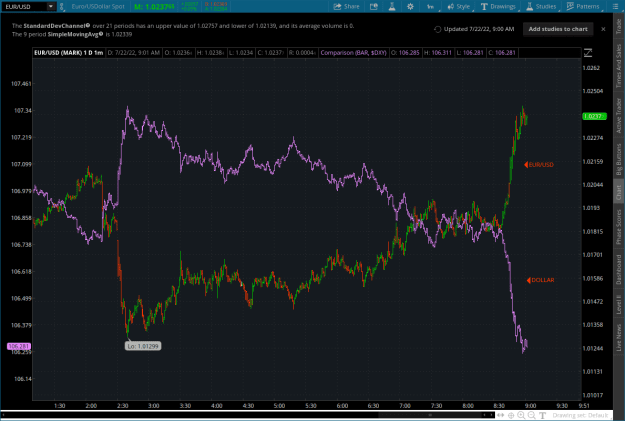Open the Drawing set: Default selector

point(580,415)
